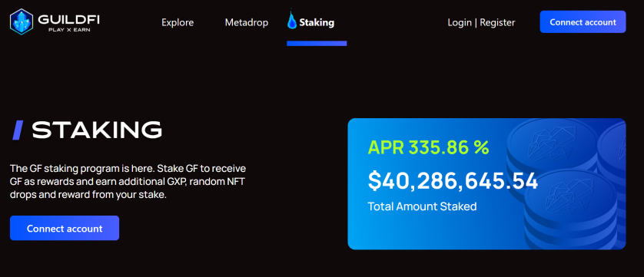Click the blue underline beneath Staking tab
This screenshot has height=277, width=644.
(317, 44)
